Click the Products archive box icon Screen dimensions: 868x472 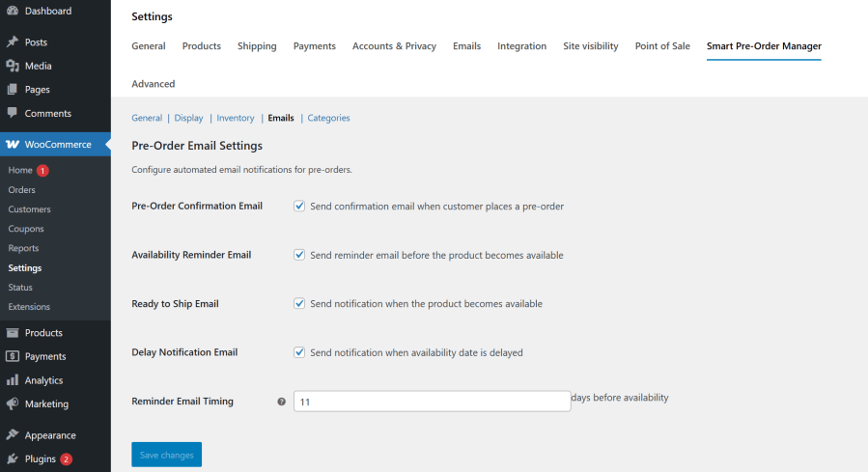point(13,333)
